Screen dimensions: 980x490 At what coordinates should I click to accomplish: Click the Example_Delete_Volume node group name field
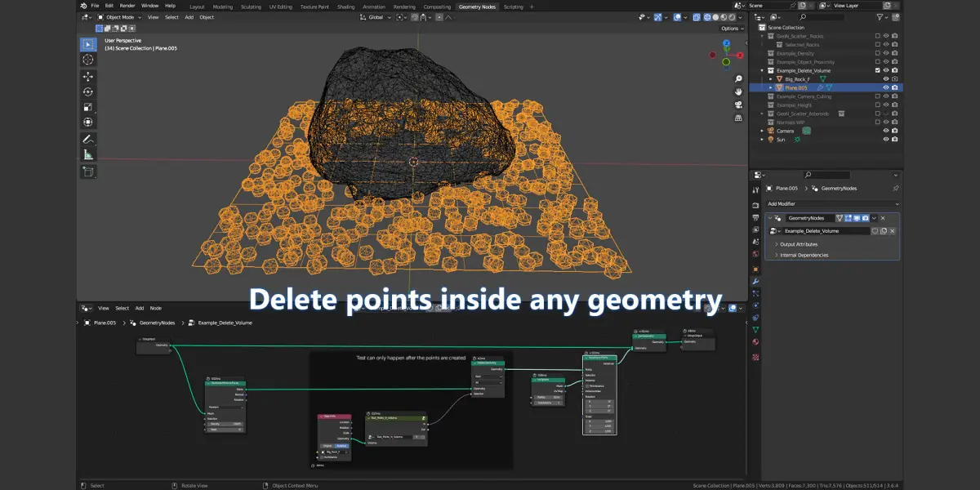[826, 231]
